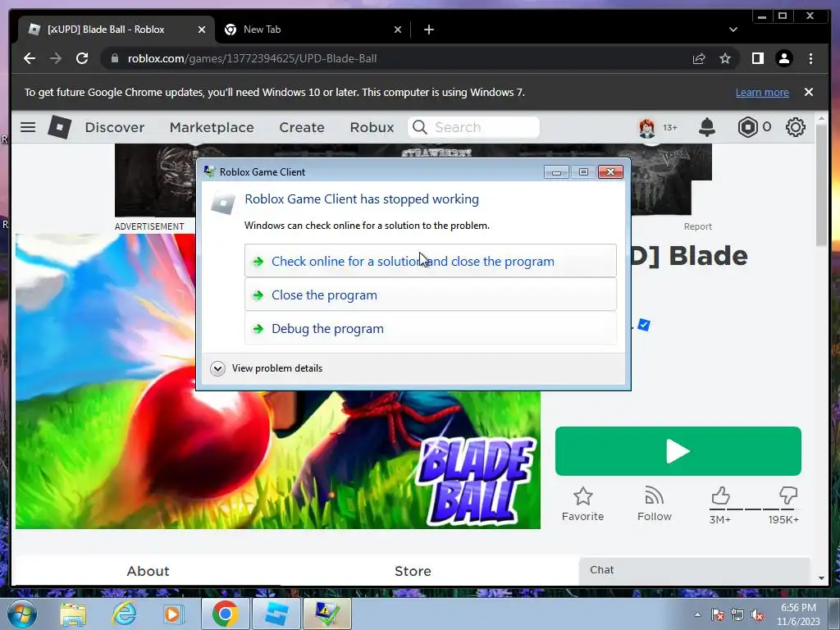Show hidden tray icons arrow
The width and height of the screenshot is (840, 630).
[x=697, y=615]
